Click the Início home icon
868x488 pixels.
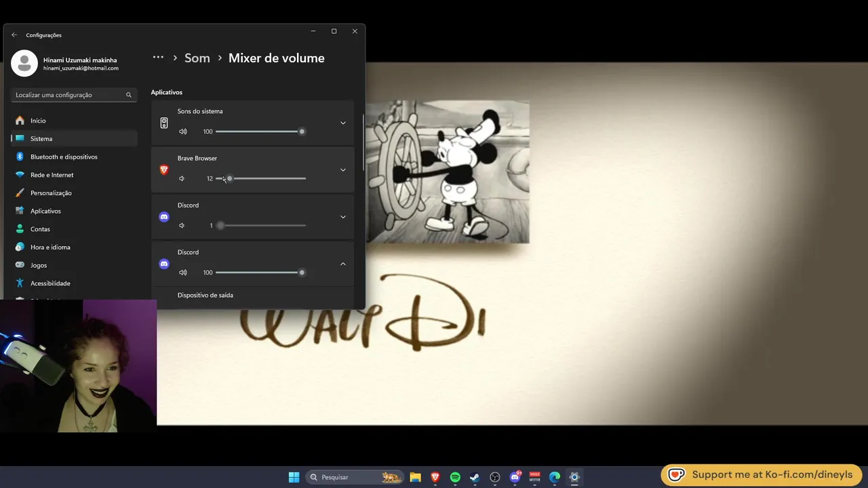20,121
